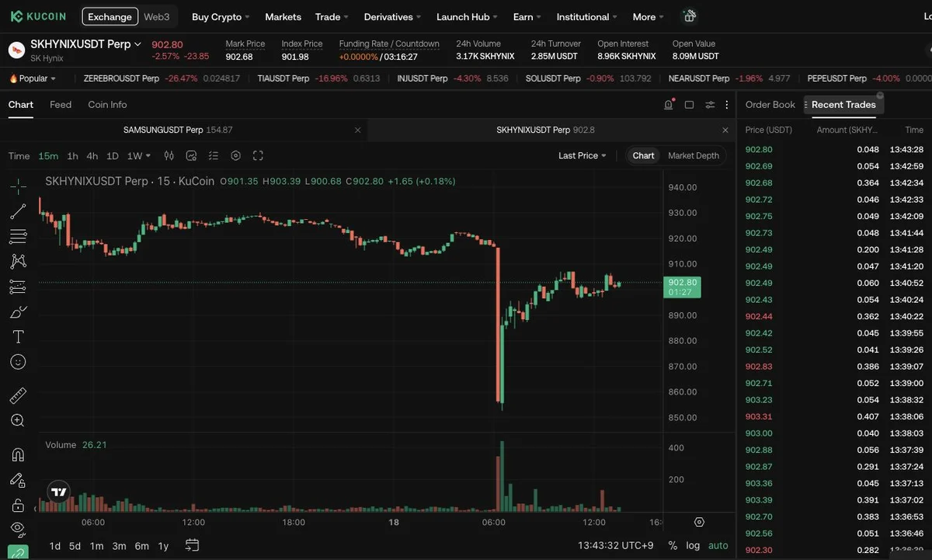Click the KuCoin logo
The height and width of the screenshot is (560, 932).
point(38,16)
